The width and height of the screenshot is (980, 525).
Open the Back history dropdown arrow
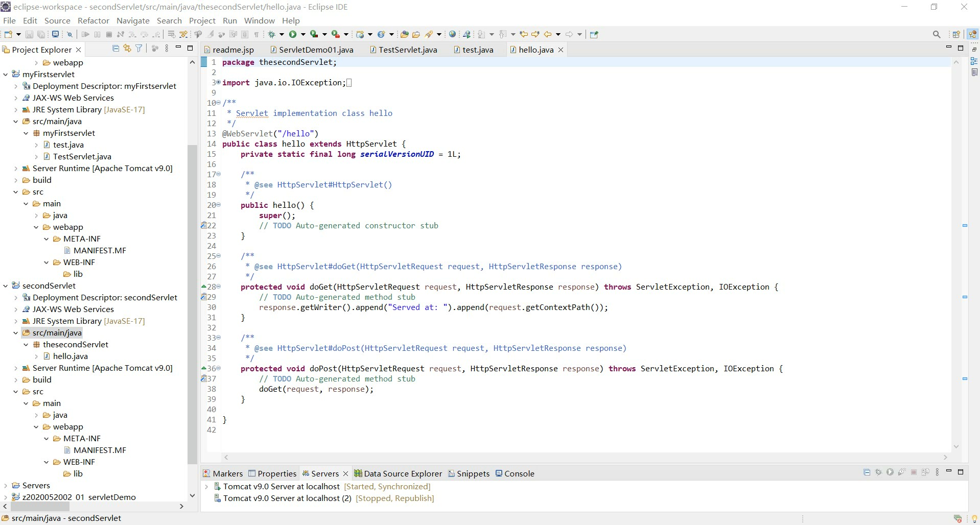558,35
